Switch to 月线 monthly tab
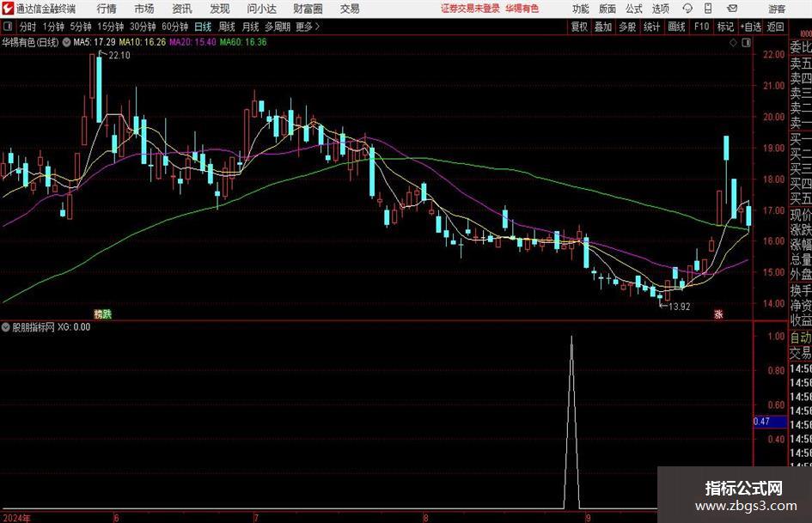 click(x=250, y=27)
